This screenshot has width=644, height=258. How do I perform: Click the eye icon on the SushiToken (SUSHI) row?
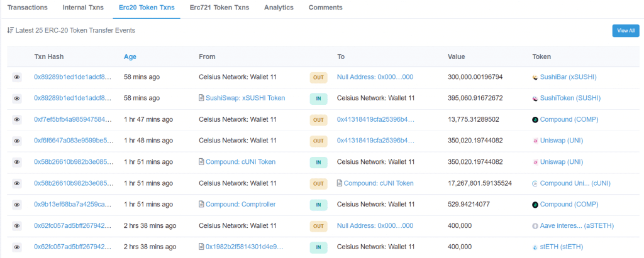coord(17,99)
